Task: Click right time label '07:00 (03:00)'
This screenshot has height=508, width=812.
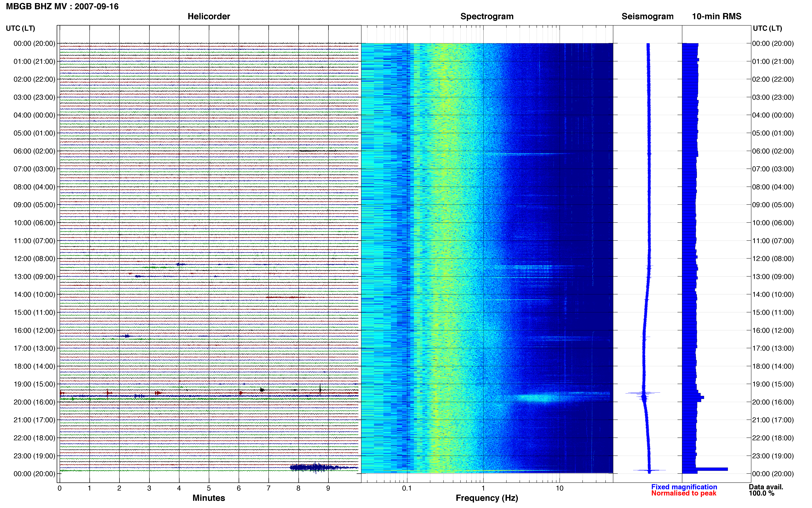Action: [773, 169]
